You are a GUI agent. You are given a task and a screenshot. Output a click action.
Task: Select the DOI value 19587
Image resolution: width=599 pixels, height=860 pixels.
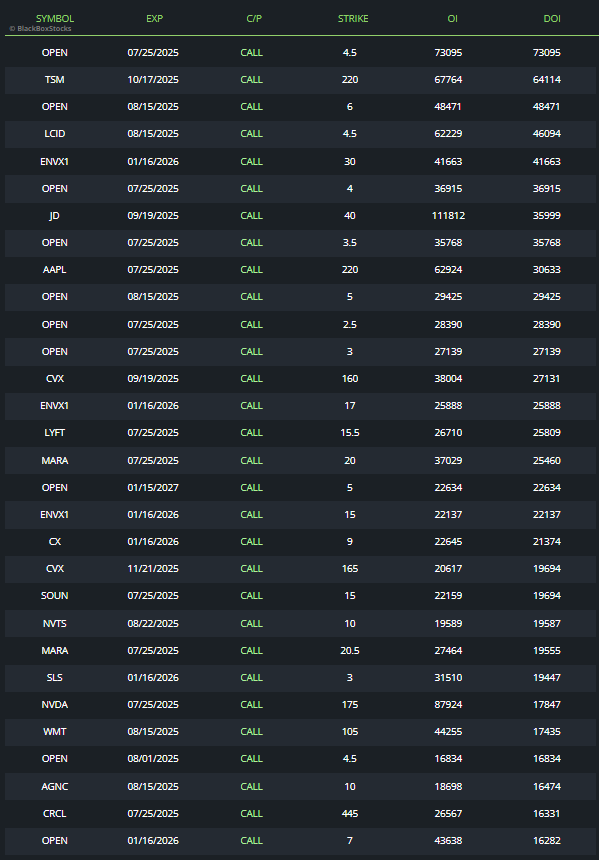547,624
